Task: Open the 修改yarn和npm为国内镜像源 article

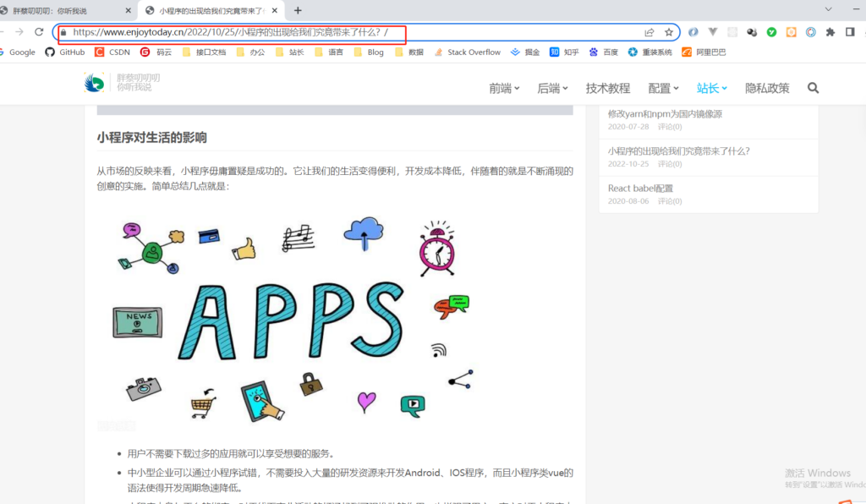Action: pos(665,114)
